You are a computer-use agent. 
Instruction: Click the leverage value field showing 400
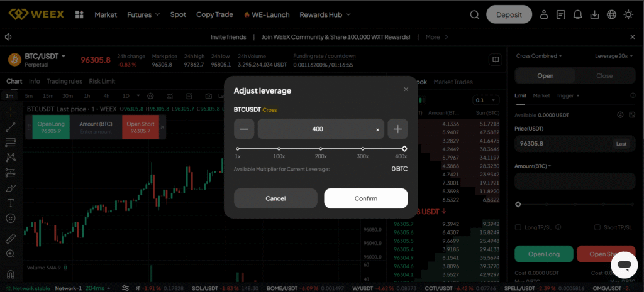point(321,129)
